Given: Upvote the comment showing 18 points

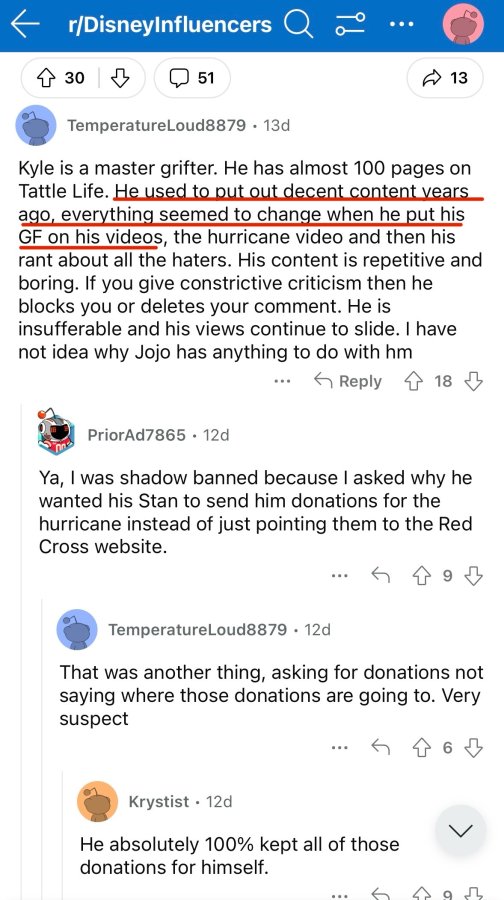Looking at the screenshot, I should click(414, 381).
